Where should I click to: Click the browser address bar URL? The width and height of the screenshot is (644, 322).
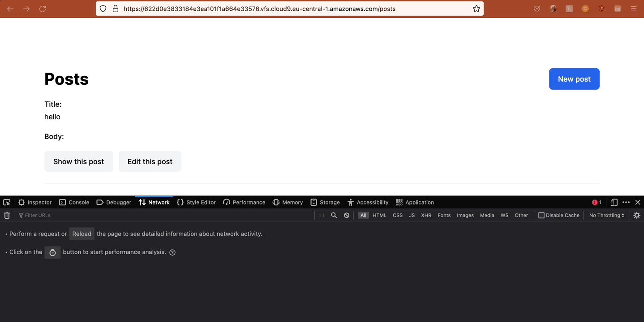click(259, 9)
